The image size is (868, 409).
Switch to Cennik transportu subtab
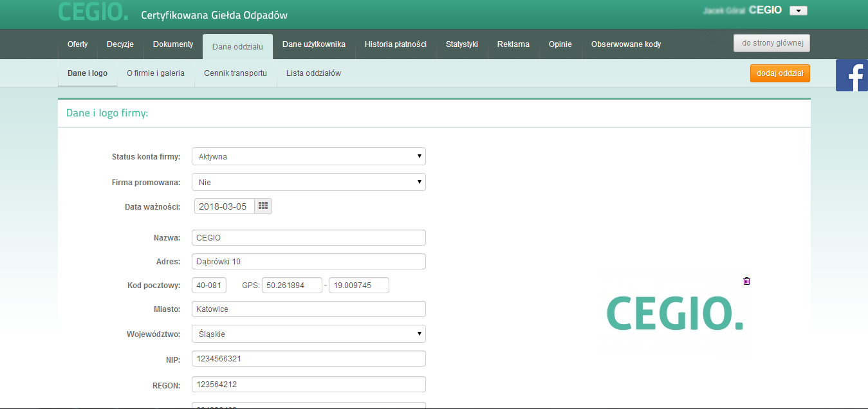[x=235, y=73]
